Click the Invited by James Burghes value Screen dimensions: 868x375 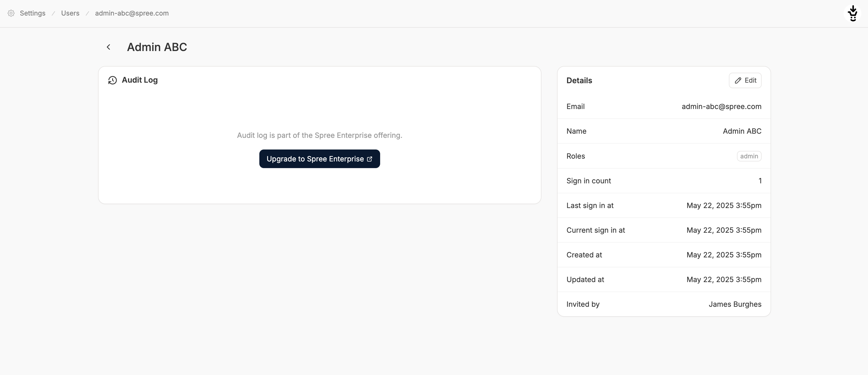coord(735,304)
